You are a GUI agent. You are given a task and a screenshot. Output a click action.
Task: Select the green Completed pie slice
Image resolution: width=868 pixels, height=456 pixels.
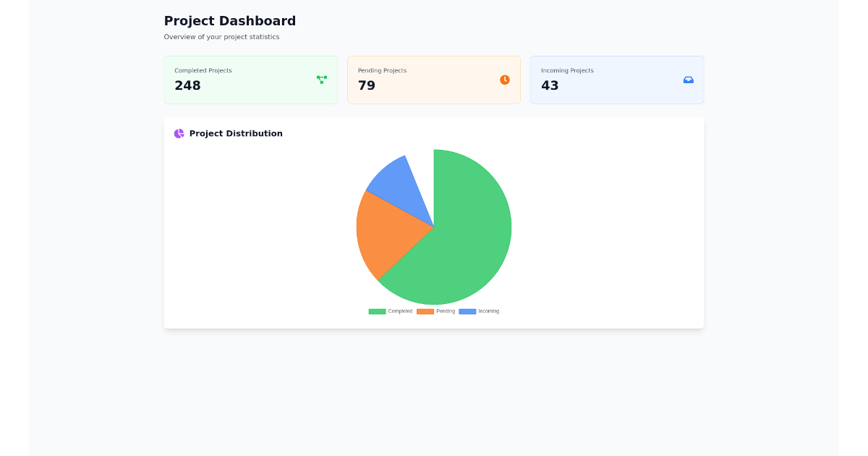(470, 239)
